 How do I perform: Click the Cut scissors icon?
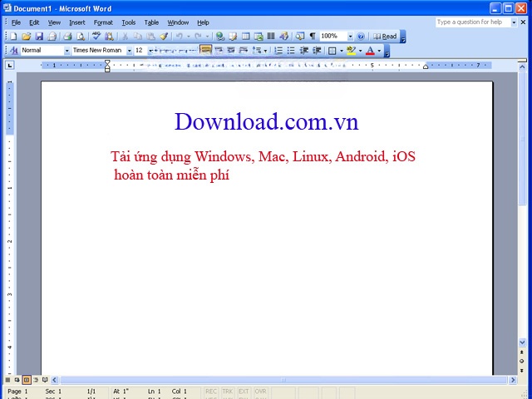click(125, 37)
